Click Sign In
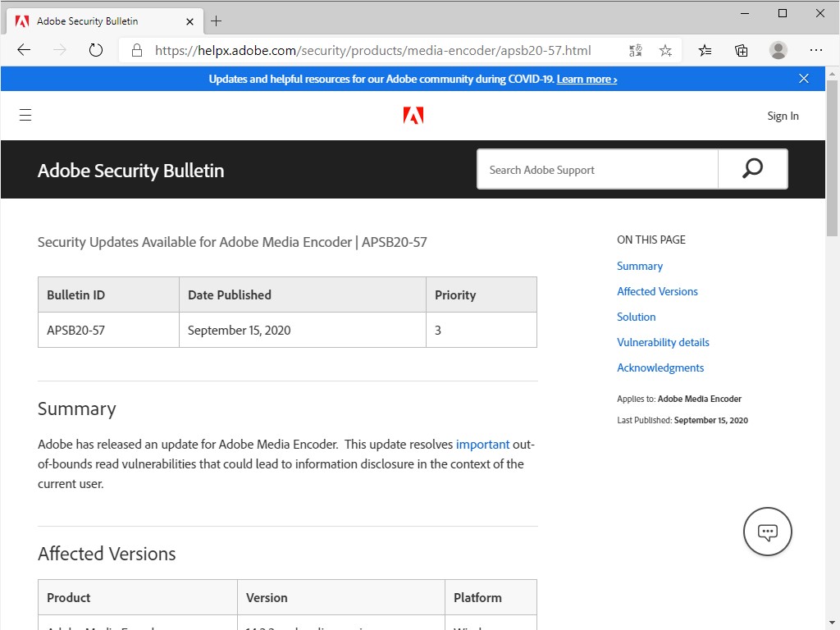 click(783, 116)
